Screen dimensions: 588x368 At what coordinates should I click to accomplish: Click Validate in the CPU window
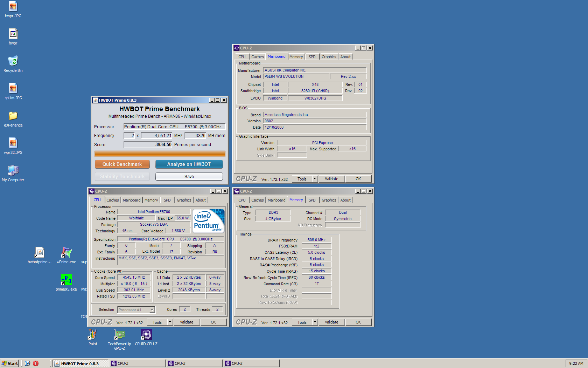click(187, 322)
